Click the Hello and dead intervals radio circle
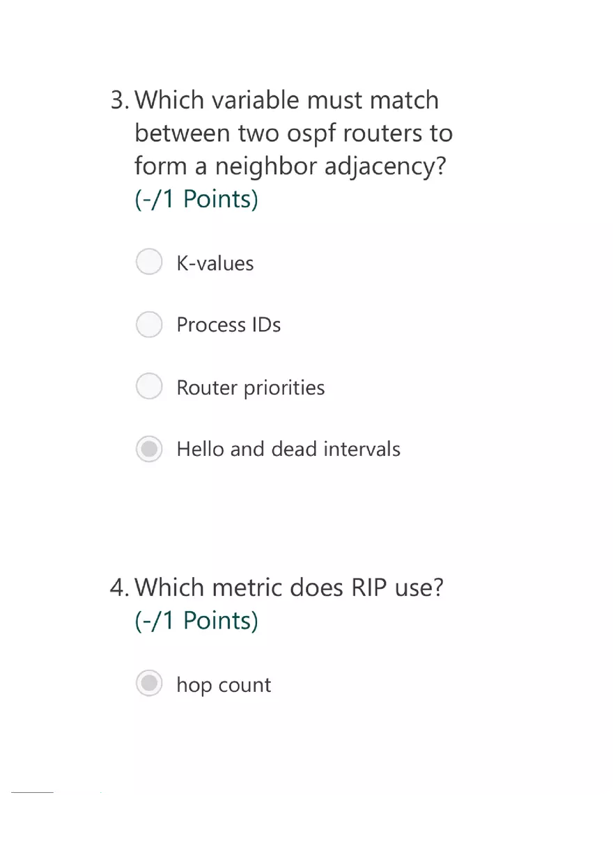 (x=149, y=448)
